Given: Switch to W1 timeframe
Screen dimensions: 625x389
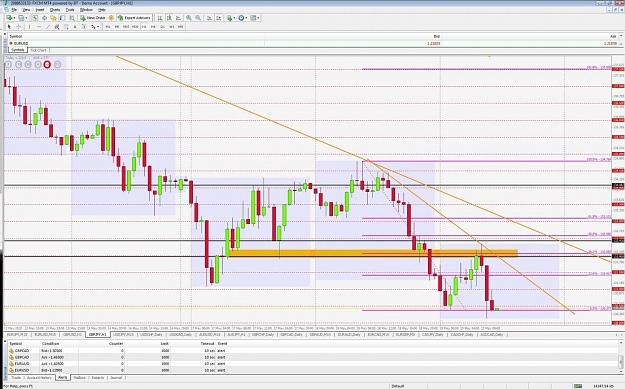Looking at the screenshot, I should [171, 27].
